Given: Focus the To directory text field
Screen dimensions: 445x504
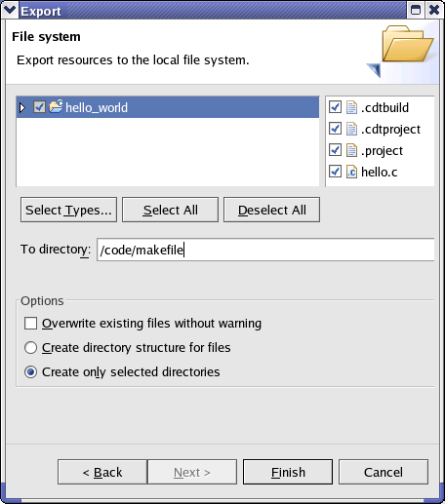Looking at the screenshot, I should [x=265, y=250].
